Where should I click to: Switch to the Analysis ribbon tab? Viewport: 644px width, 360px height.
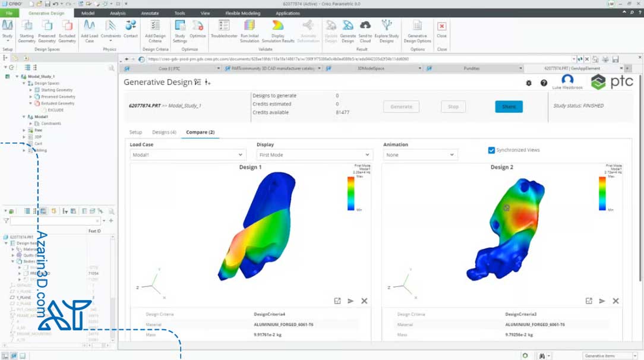(118, 13)
